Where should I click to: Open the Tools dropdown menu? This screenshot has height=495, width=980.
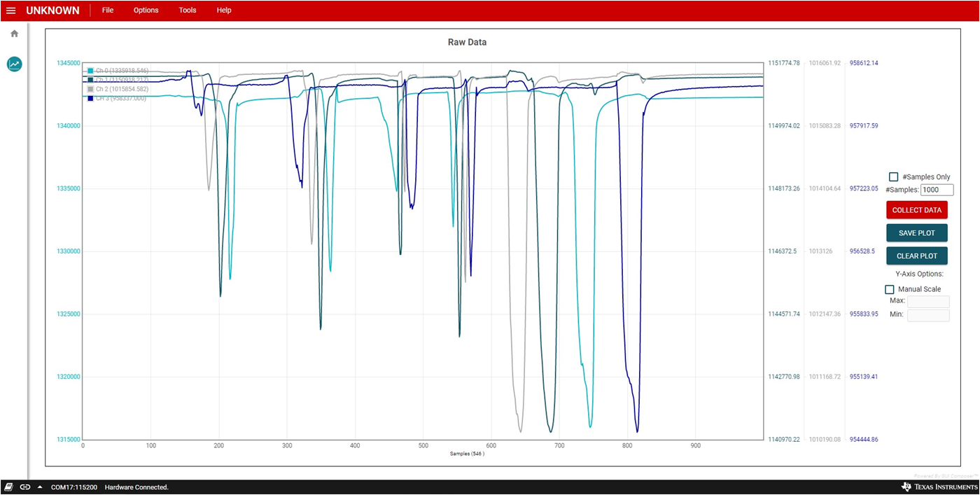[188, 11]
